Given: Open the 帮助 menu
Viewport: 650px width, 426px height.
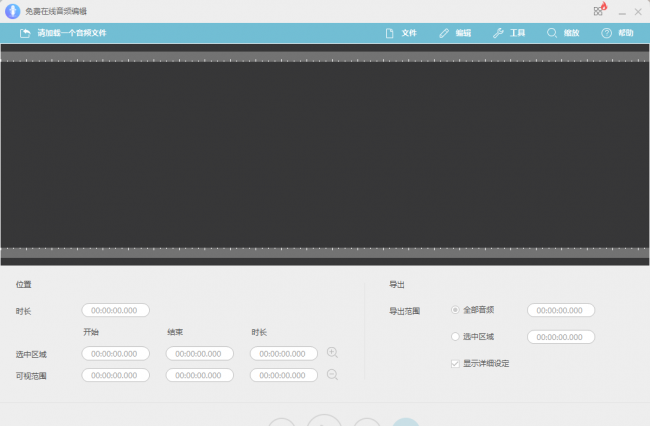Looking at the screenshot, I should (617, 33).
